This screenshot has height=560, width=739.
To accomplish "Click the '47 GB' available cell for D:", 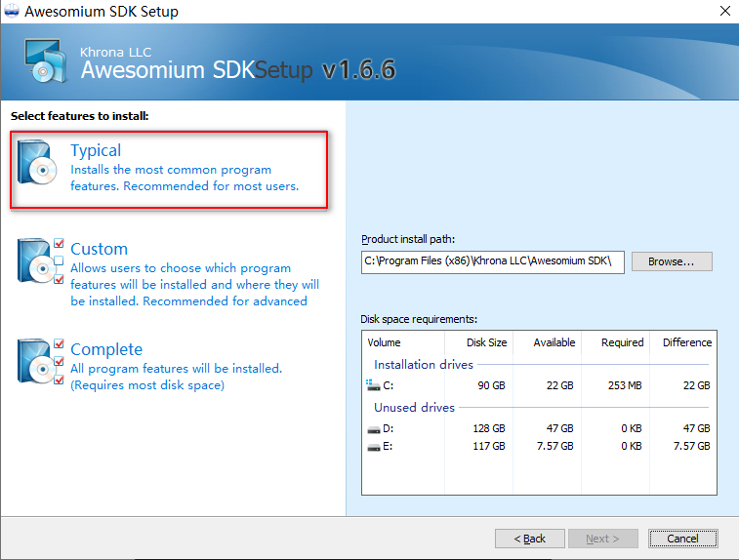I will [x=560, y=428].
